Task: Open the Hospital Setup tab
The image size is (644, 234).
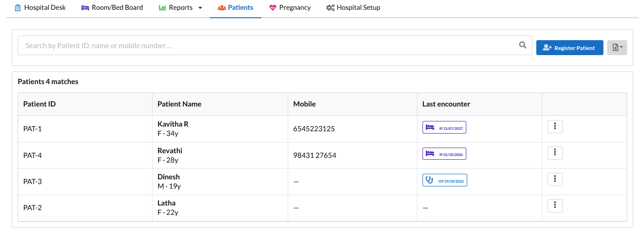Action: (x=353, y=7)
